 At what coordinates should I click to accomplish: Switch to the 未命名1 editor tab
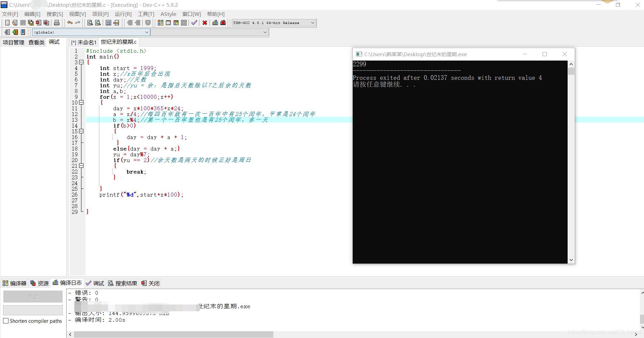84,42
